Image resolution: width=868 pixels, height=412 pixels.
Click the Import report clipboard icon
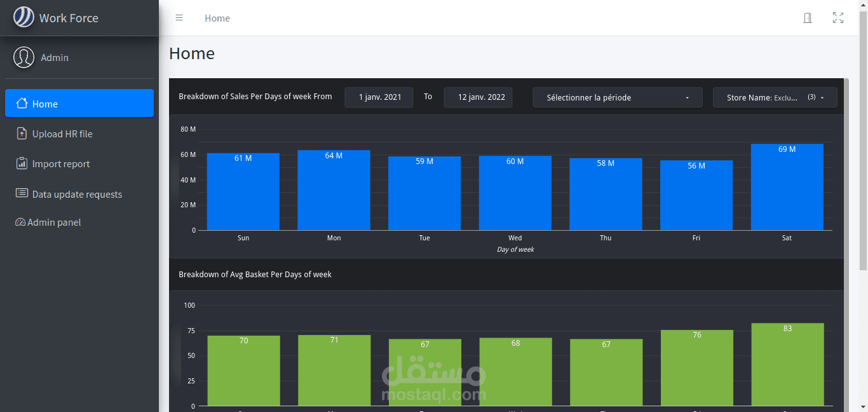point(22,163)
